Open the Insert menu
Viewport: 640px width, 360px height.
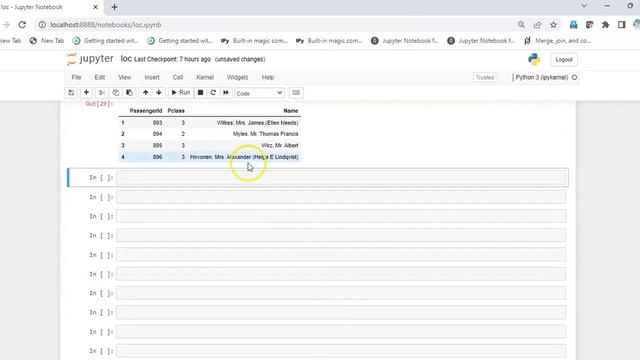click(152, 77)
